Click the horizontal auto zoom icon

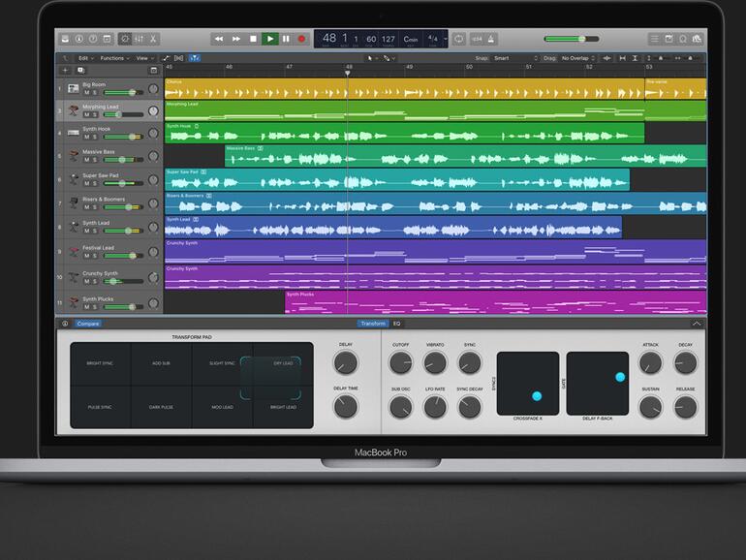coord(622,58)
